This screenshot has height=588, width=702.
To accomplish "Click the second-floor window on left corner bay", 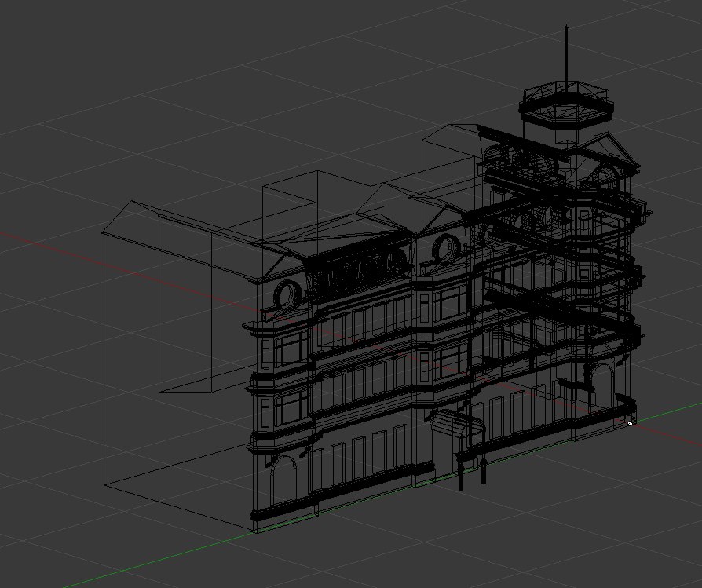I will [x=291, y=408].
